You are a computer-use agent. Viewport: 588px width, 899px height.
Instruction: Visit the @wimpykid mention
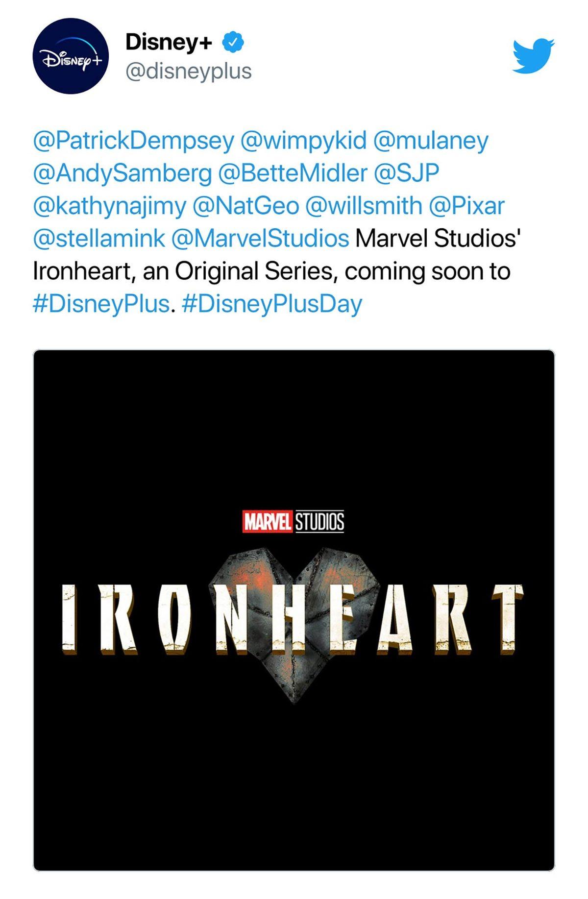point(303,141)
